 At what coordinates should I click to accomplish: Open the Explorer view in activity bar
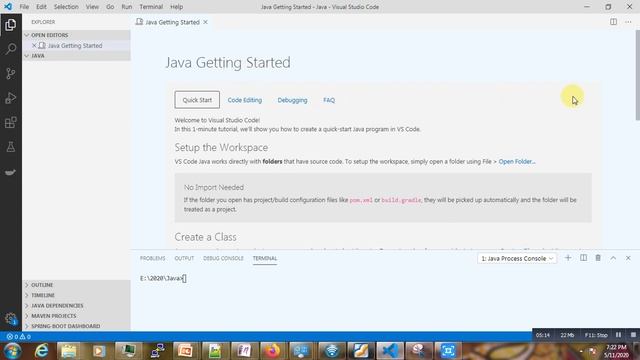point(11,25)
